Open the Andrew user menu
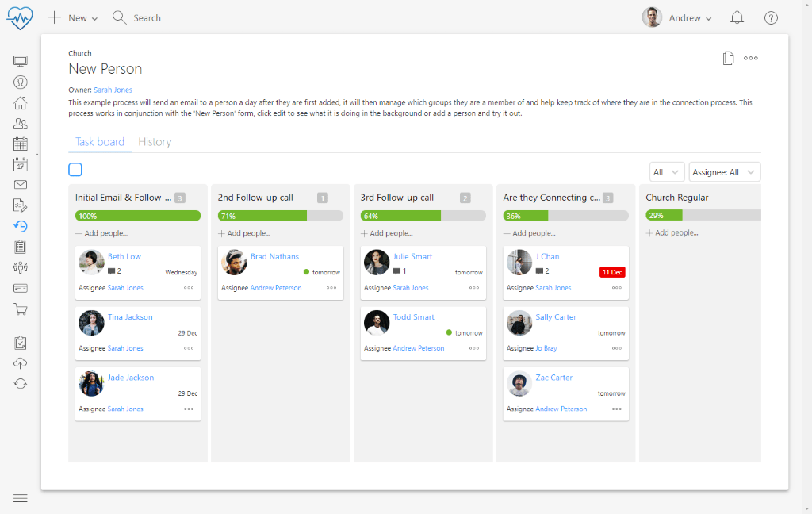This screenshot has width=812, height=514. [x=678, y=17]
